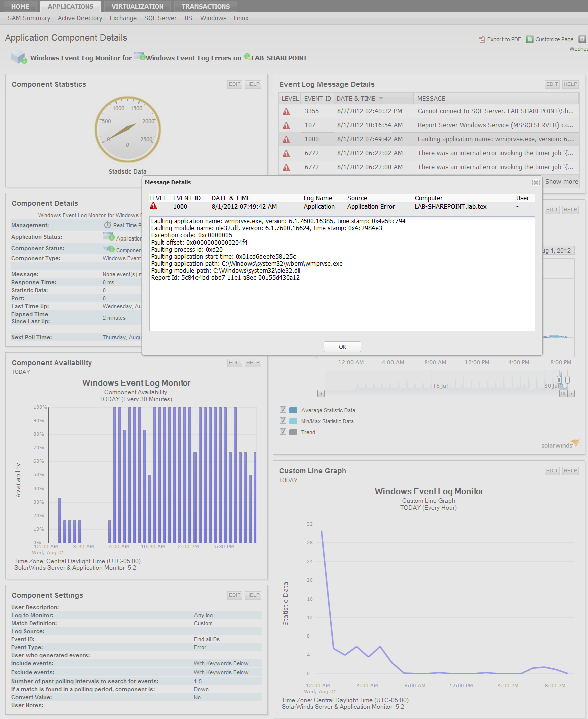This screenshot has height=719, width=588.
Task: Click the error icon beside event 3355
Action: click(x=286, y=111)
